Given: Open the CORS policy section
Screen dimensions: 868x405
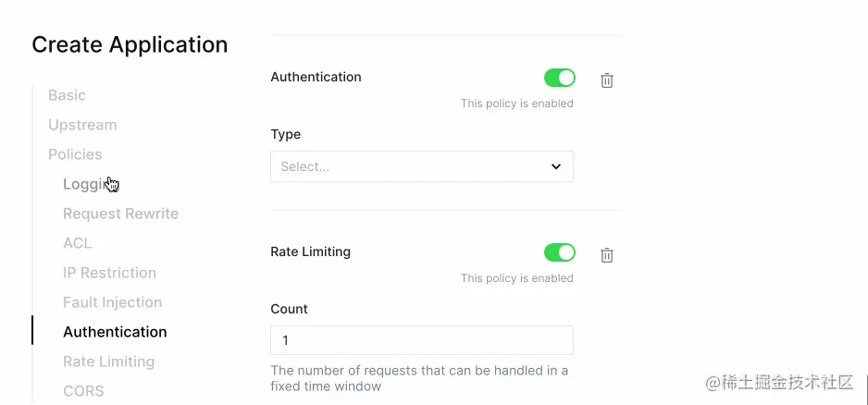Looking at the screenshot, I should pos(83,391).
